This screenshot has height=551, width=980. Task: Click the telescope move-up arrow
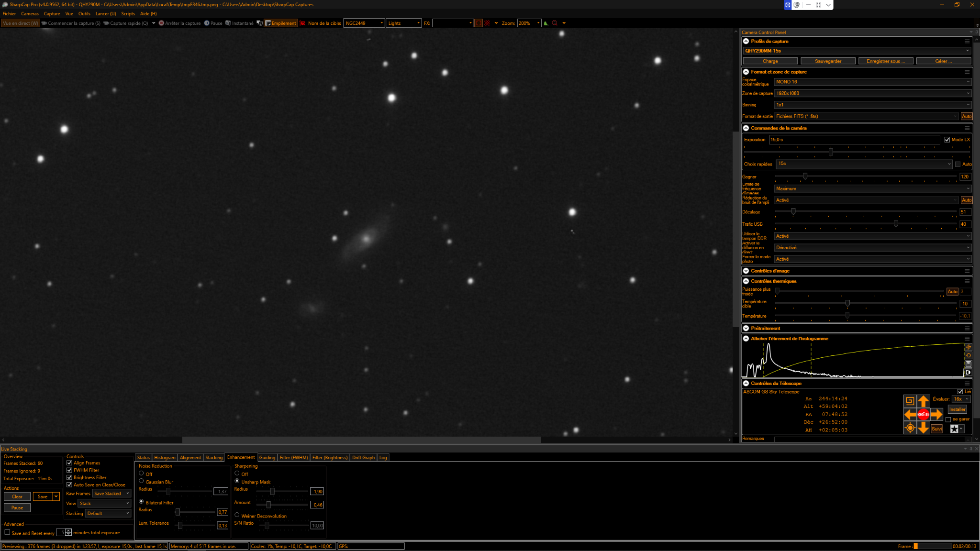coord(923,401)
